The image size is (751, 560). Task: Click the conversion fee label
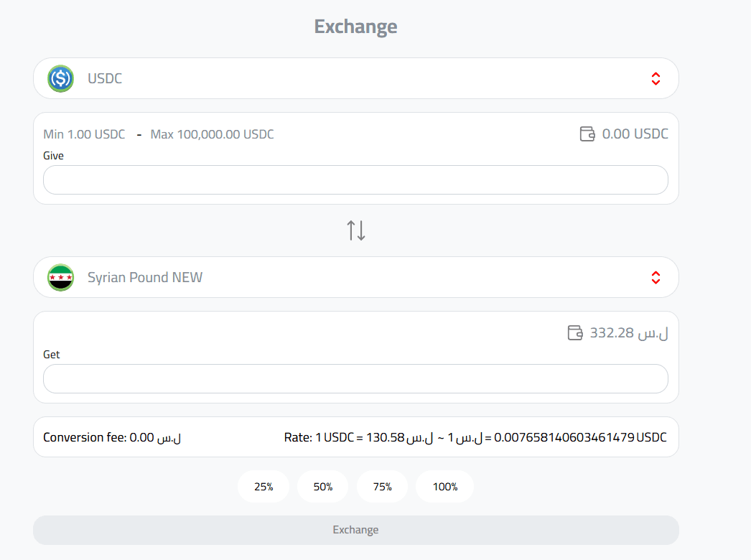point(111,437)
